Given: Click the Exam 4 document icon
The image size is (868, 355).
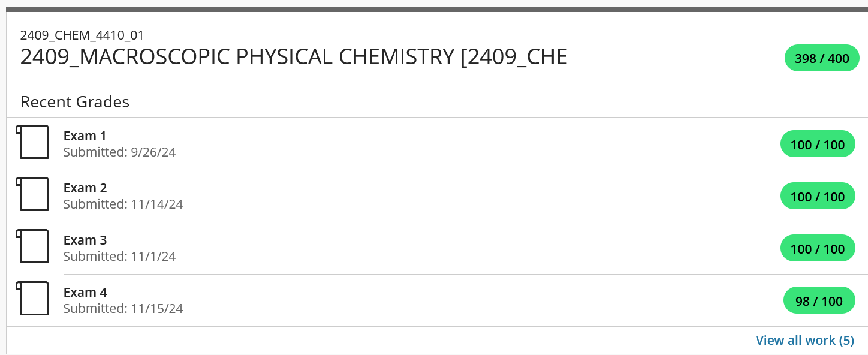Looking at the screenshot, I should [x=32, y=299].
